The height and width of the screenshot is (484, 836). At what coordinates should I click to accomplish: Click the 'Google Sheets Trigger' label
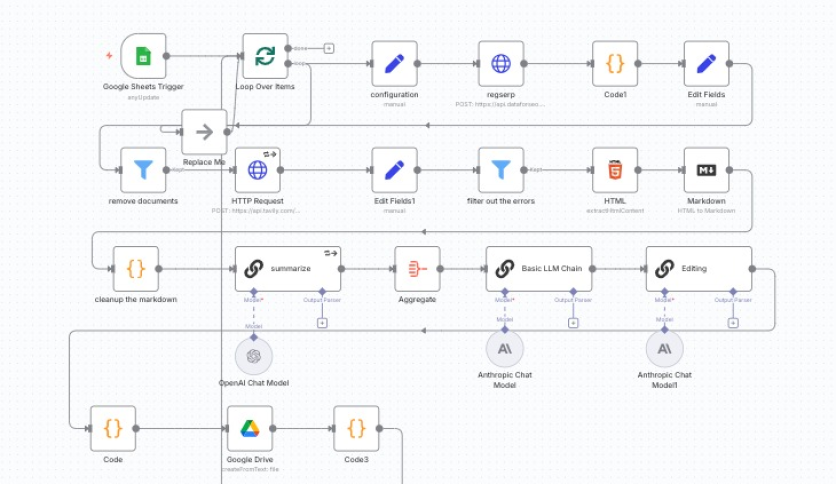143,86
